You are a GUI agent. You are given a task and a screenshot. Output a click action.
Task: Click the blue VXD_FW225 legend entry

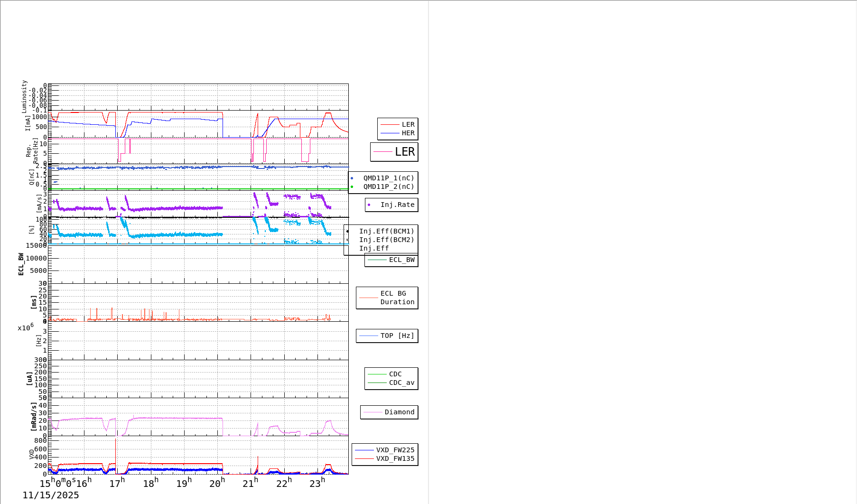[385, 450]
